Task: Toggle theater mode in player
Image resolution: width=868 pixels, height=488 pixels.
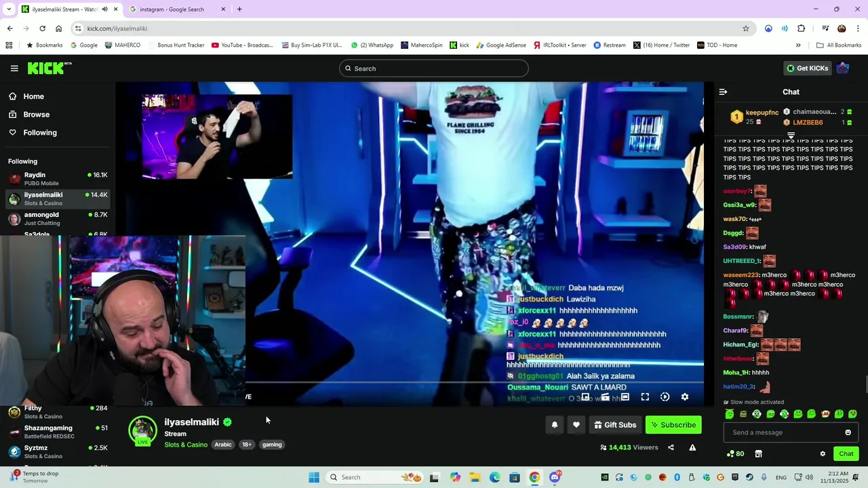Action: pos(625,397)
